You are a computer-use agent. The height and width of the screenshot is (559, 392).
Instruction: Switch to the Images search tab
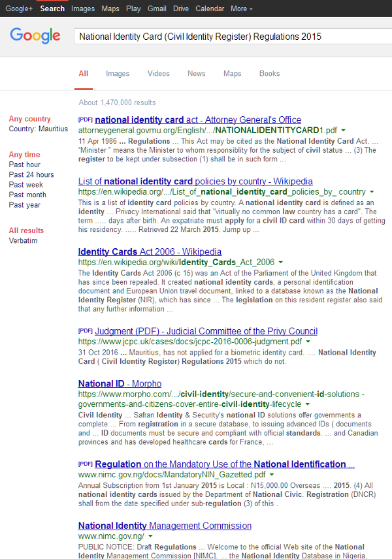[118, 74]
